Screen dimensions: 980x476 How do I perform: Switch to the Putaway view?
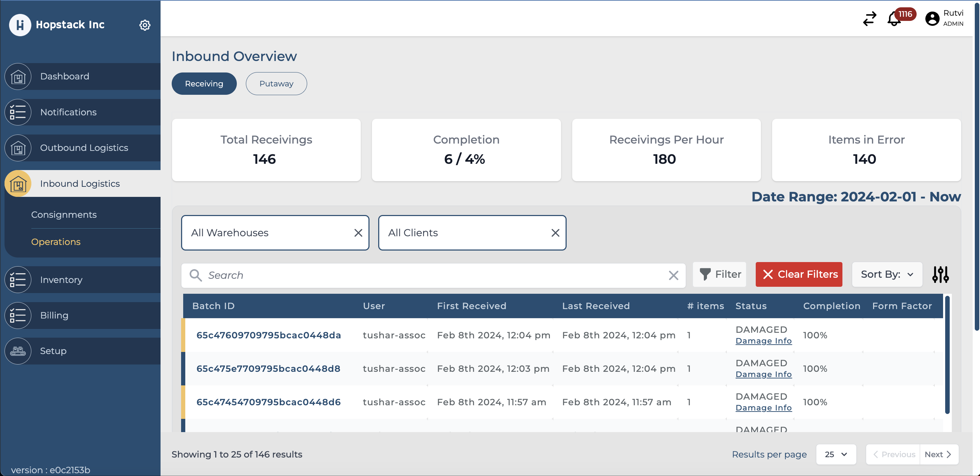pos(276,84)
